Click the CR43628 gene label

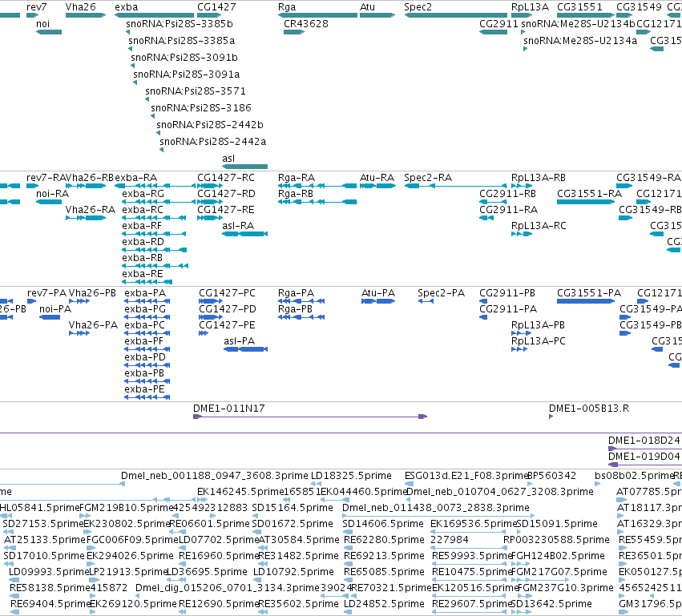[x=306, y=24]
